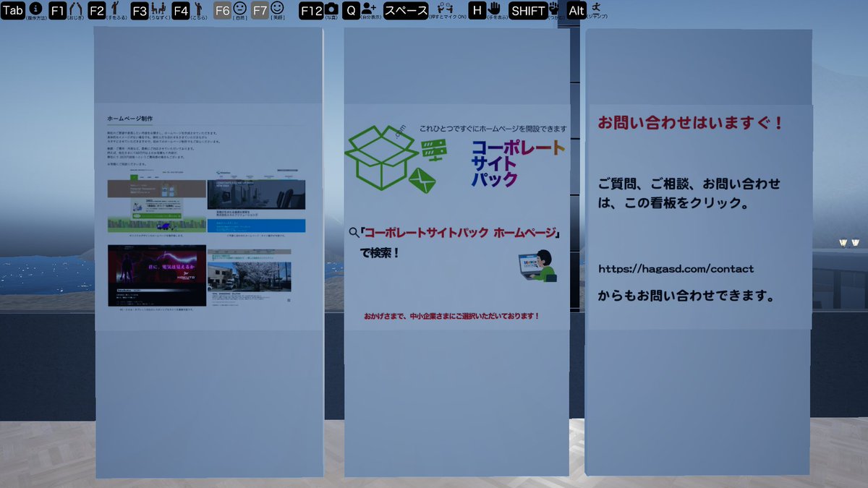Image resolution: width=868 pixels, height=488 pixels.
Task: Trigger the 手をふる wave emote with F2
Action: click(x=98, y=10)
